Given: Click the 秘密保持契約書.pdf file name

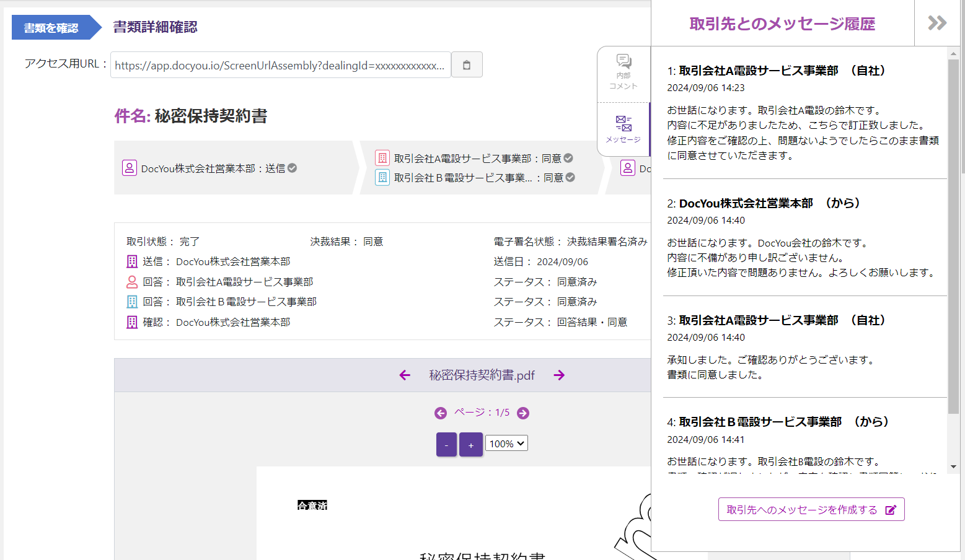Looking at the screenshot, I should (482, 375).
